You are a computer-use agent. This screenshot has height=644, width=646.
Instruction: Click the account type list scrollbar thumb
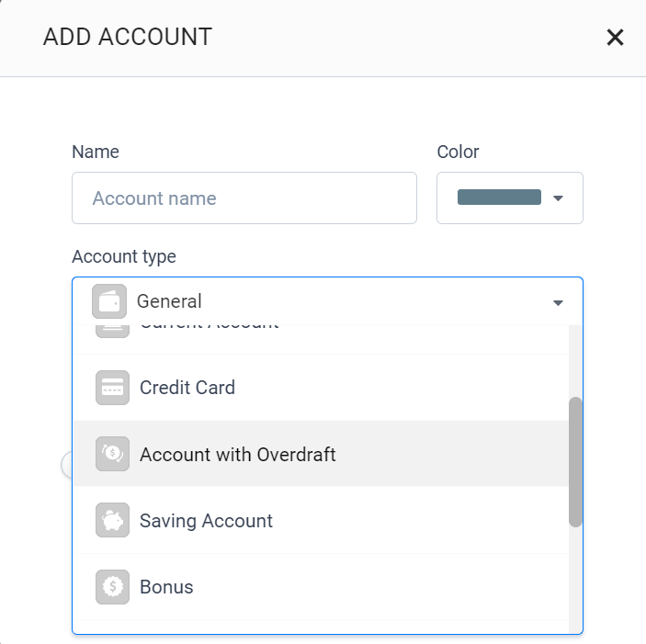pos(575,461)
